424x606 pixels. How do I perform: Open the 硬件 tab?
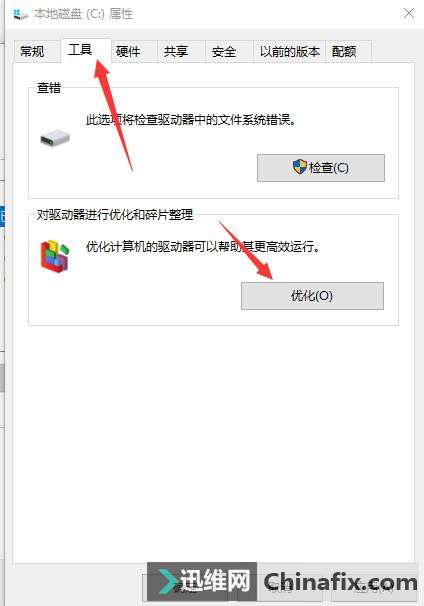tap(128, 51)
